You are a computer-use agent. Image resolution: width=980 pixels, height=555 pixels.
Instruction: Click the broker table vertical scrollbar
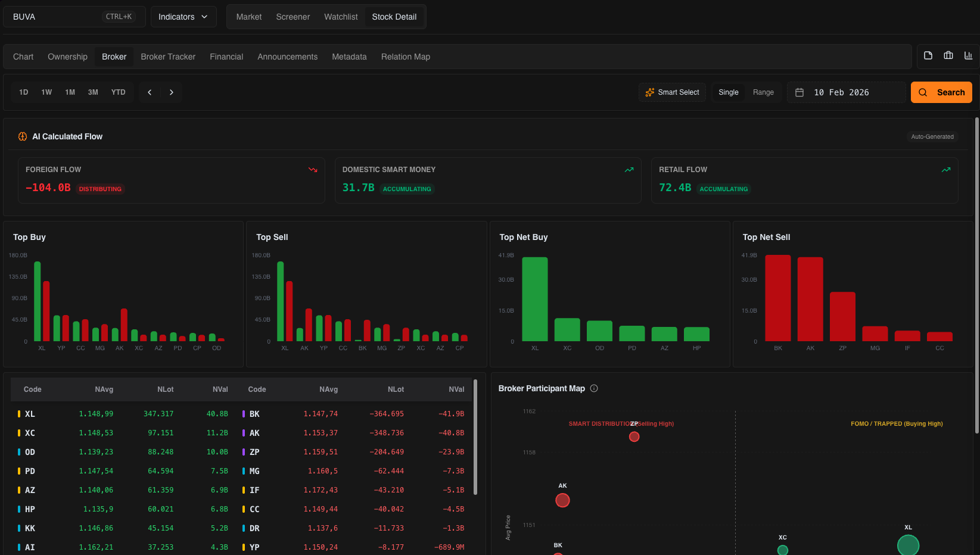[475, 438]
